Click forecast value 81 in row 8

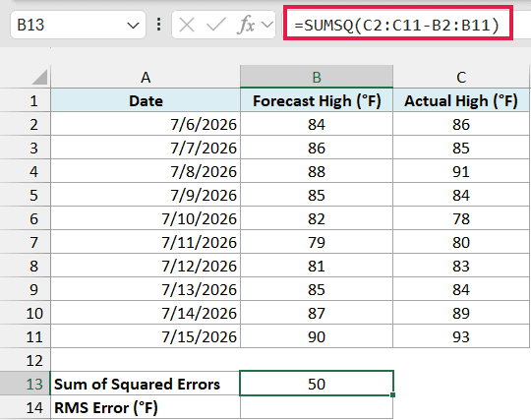pyautogui.click(x=317, y=266)
